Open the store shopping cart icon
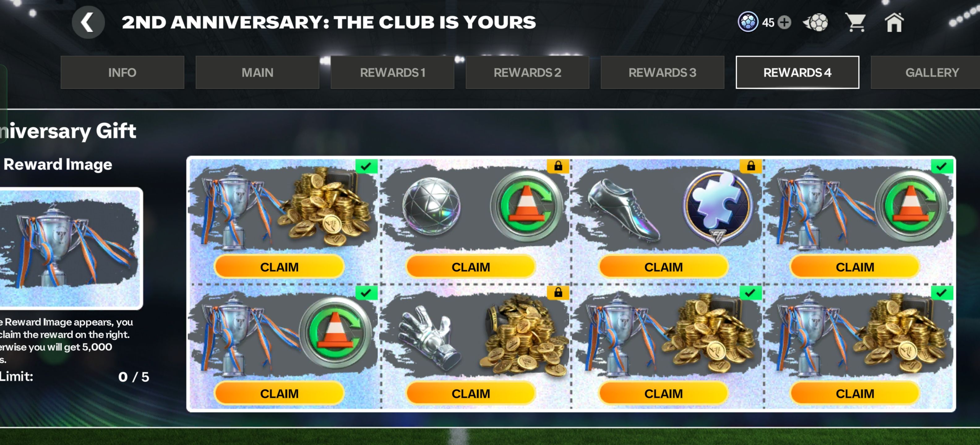The width and height of the screenshot is (980, 445). pos(855,23)
